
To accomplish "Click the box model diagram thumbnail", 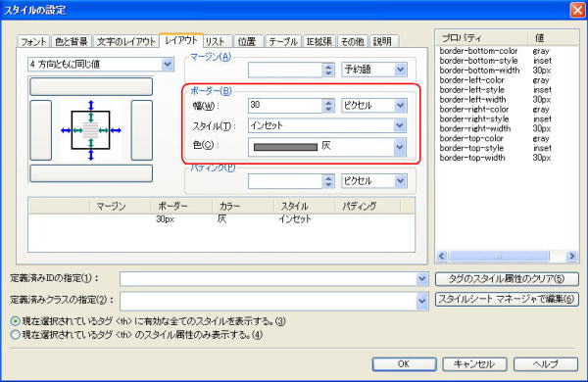I will (91, 130).
